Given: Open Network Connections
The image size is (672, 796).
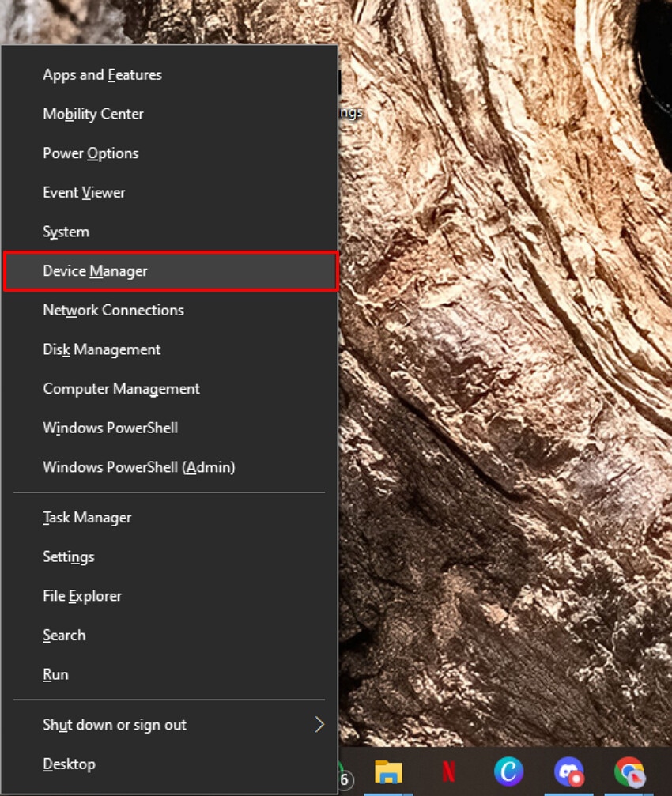Looking at the screenshot, I should pyautogui.click(x=112, y=310).
